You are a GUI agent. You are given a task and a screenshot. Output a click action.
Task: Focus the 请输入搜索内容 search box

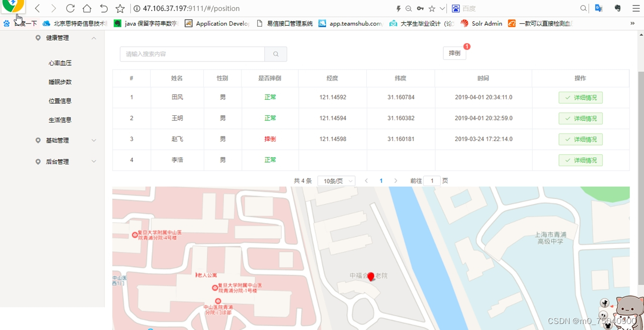click(192, 54)
